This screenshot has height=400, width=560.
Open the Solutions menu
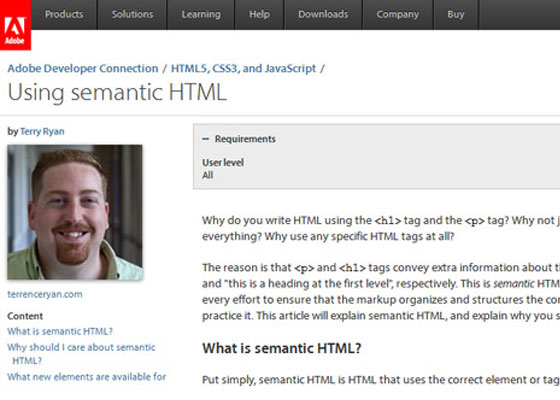(x=132, y=14)
